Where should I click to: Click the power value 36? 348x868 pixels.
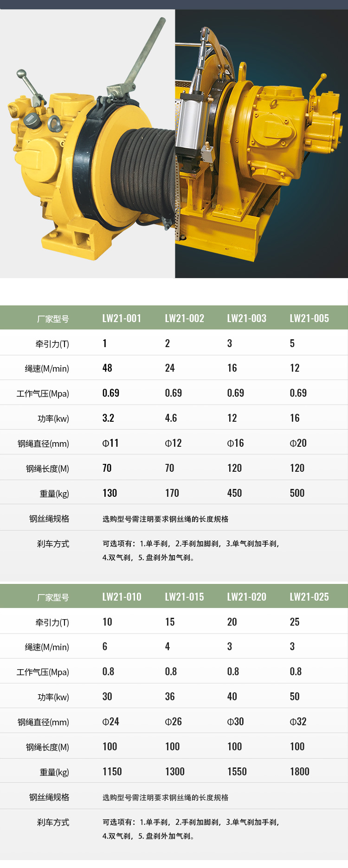click(170, 697)
